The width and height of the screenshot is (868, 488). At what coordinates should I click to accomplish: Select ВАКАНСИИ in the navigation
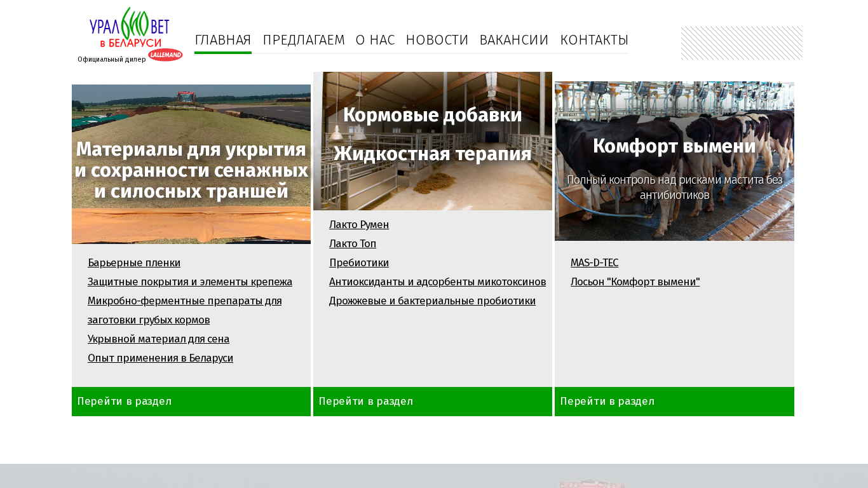pos(514,40)
